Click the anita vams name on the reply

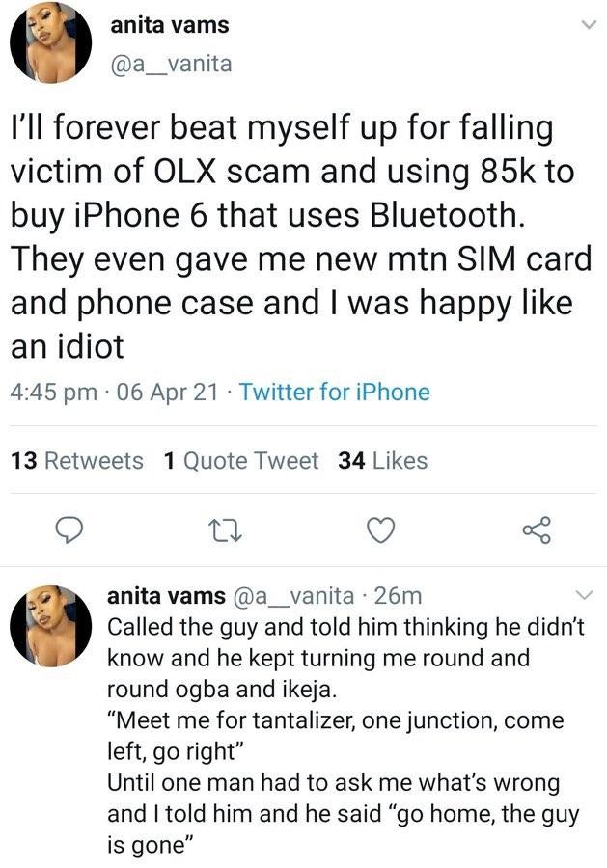pos(166,596)
